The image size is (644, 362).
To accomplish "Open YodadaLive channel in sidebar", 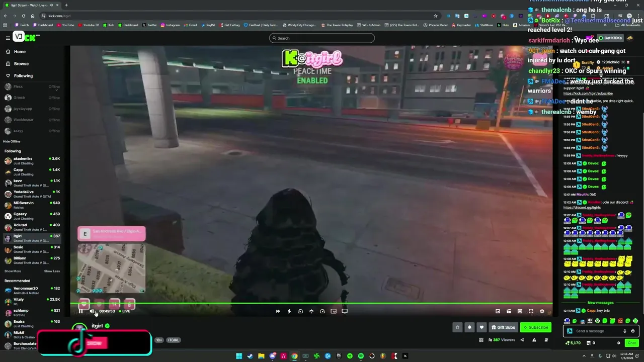I will click(32, 194).
